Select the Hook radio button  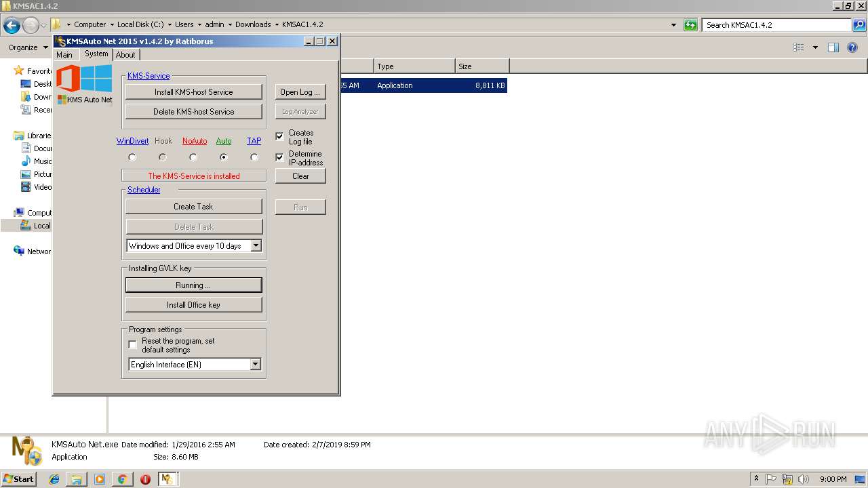tap(163, 157)
